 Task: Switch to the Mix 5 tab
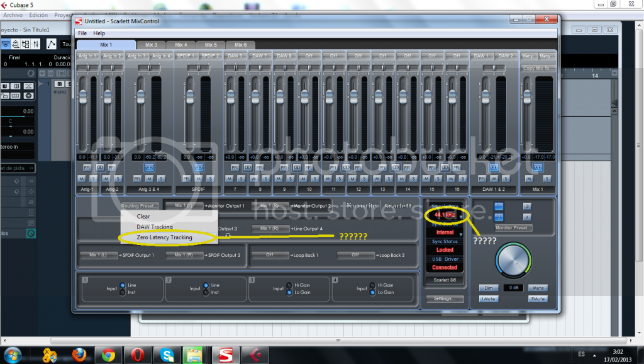coord(211,45)
